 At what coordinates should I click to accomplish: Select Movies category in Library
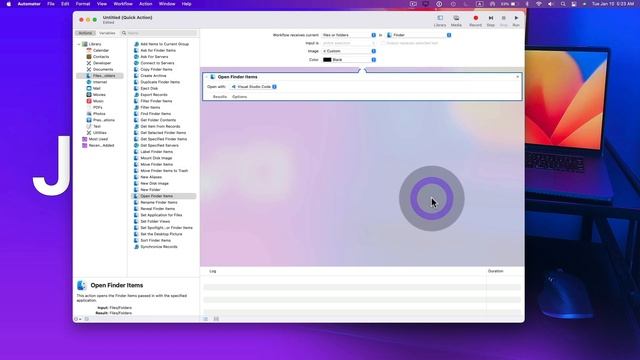coord(96,95)
